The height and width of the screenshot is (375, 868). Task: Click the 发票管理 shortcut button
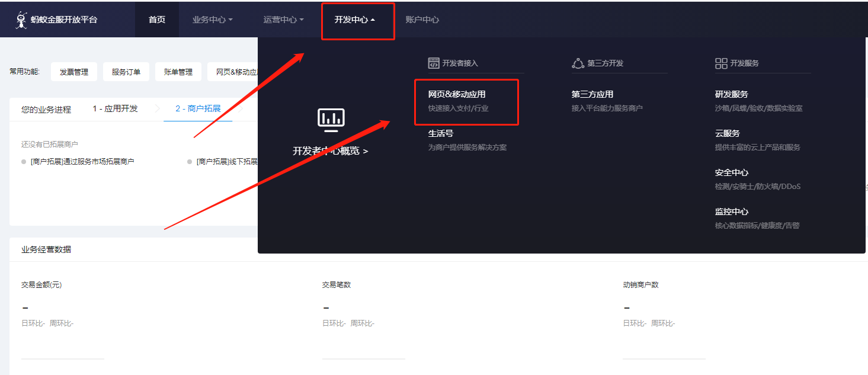pos(74,72)
